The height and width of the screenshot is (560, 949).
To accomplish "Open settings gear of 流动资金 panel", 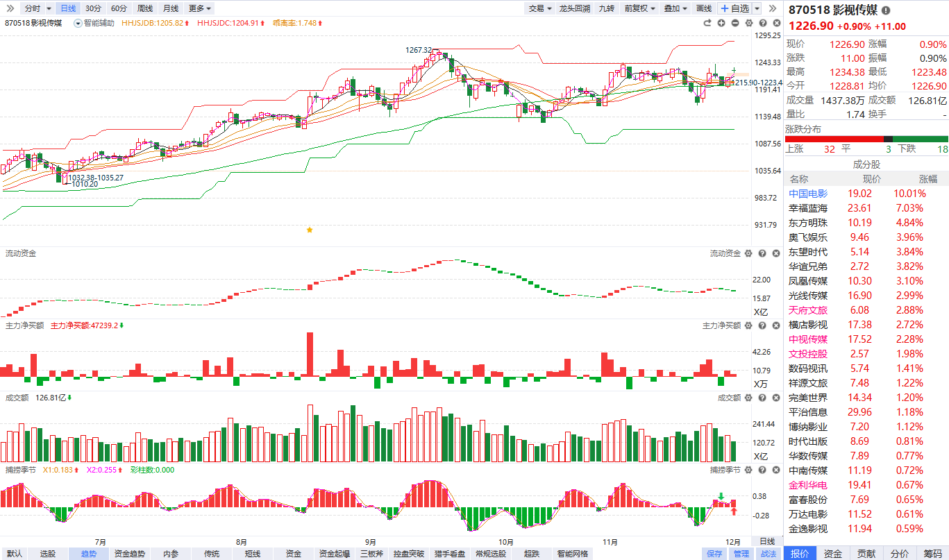I will pyautogui.click(x=748, y=253).
